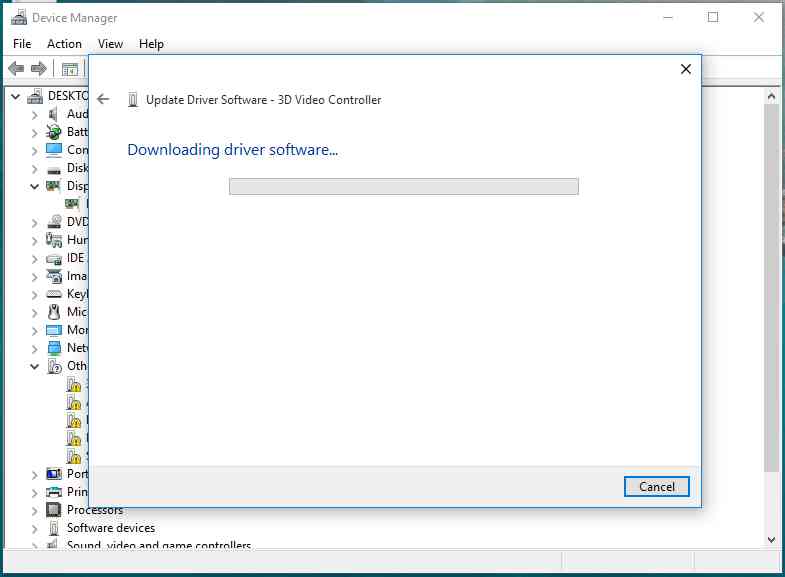Image resolution: width=785 pixels, height=577 pixels.
Task: Collapse the Display adapters category
Action: 34,187
